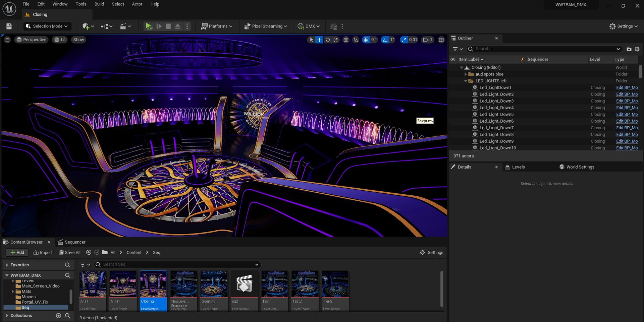Screen dimensions: 644x322
Task: Create a new folder in the Outliner
Action: click(x=629, y=49)
